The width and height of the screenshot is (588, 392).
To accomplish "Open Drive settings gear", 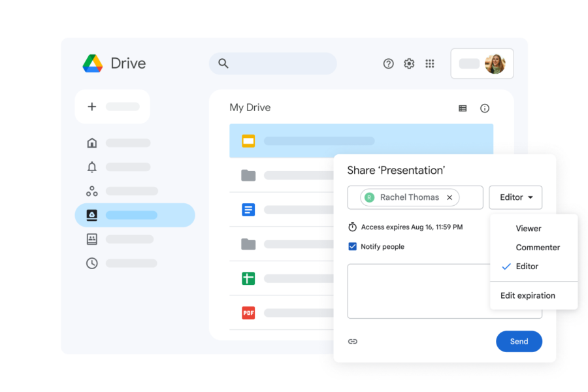I will tap(409, 63).
